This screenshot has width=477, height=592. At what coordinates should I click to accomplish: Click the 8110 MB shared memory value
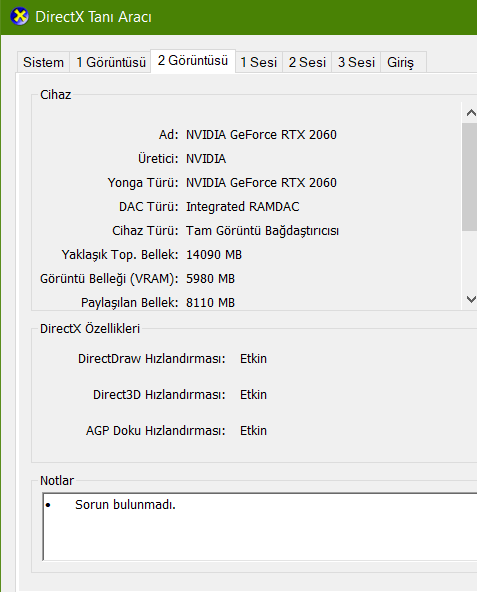tap(210, 303)
